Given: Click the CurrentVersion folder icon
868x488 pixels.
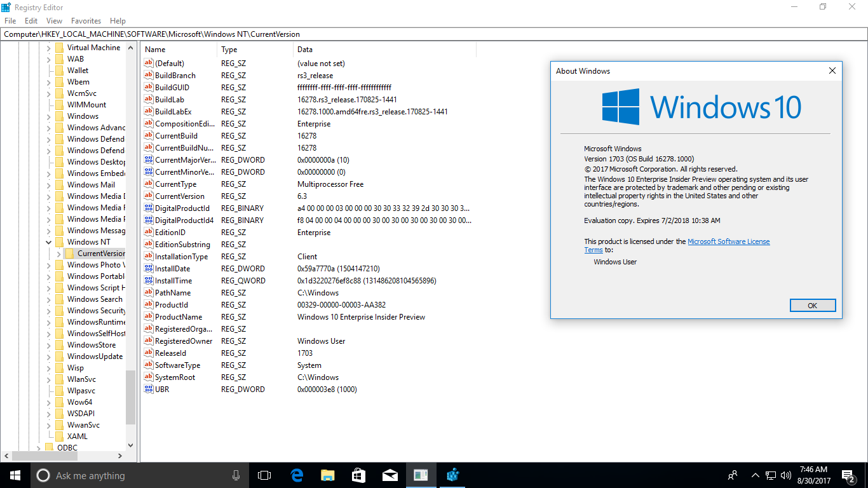Looking at the screenshot, I should click(69, 253).
